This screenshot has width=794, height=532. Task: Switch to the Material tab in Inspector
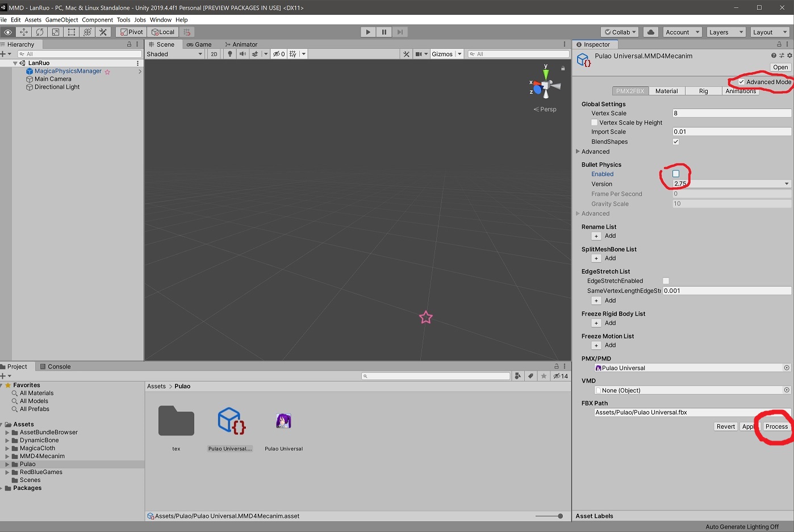point(667,91)
